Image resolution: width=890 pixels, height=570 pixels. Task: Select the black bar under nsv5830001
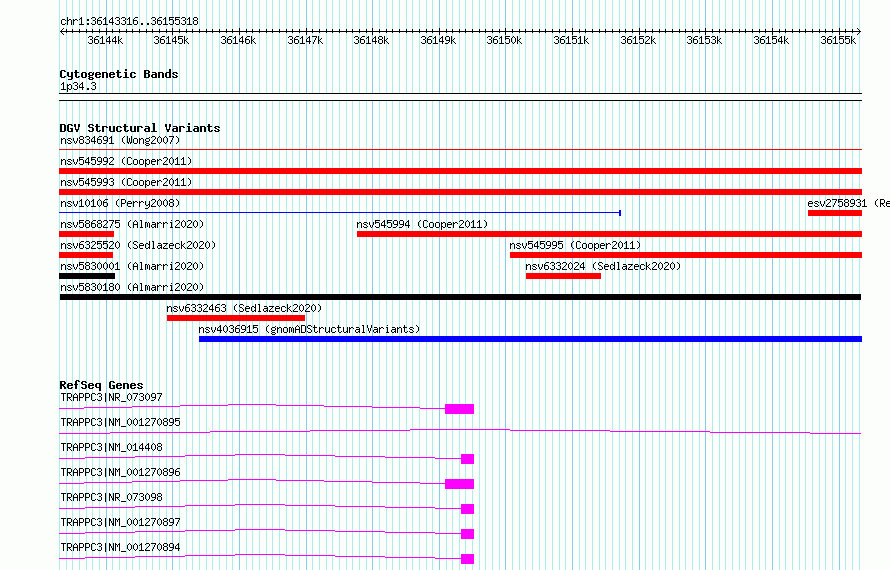87,276
